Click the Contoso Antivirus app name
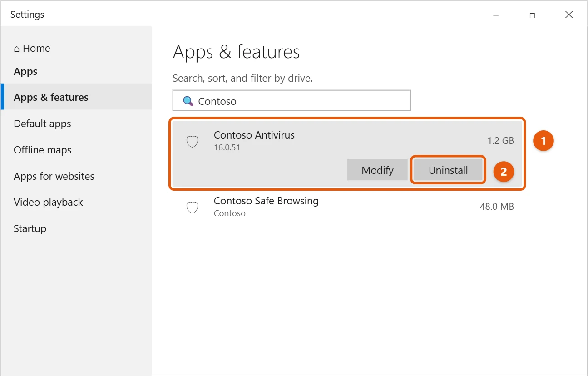Image resolution: width=588 pixels, height=376 pixels. pos(254,135)
